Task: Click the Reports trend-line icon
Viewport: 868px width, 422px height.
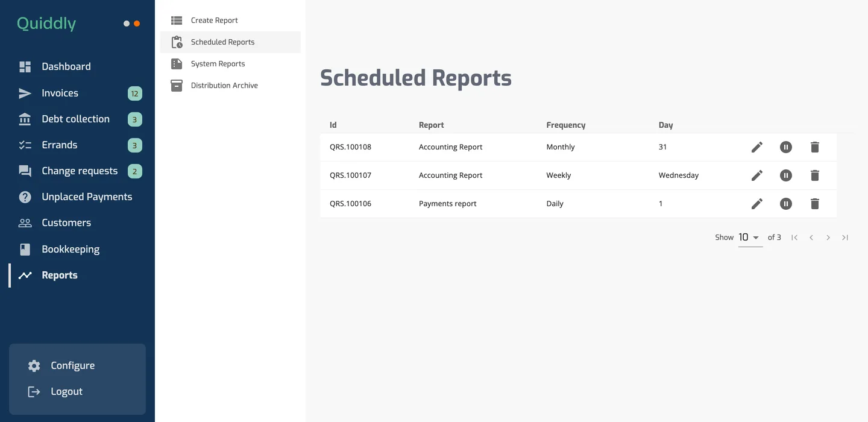Action: tap(25, 276)
